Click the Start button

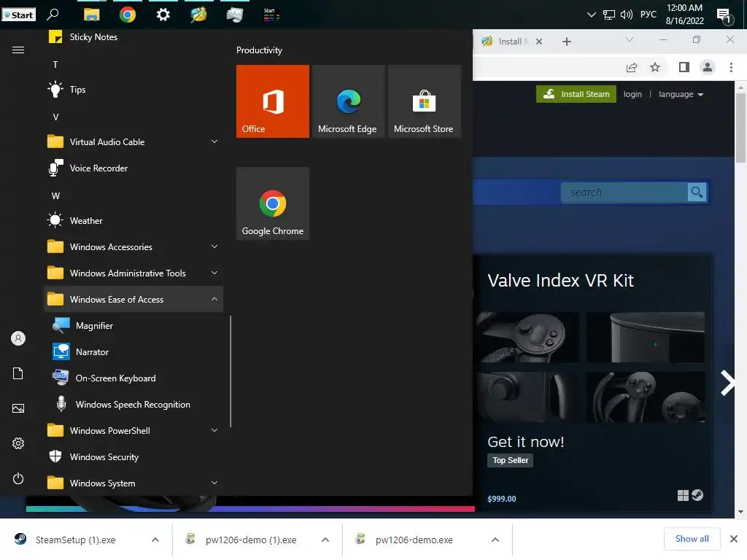point(18,15)
